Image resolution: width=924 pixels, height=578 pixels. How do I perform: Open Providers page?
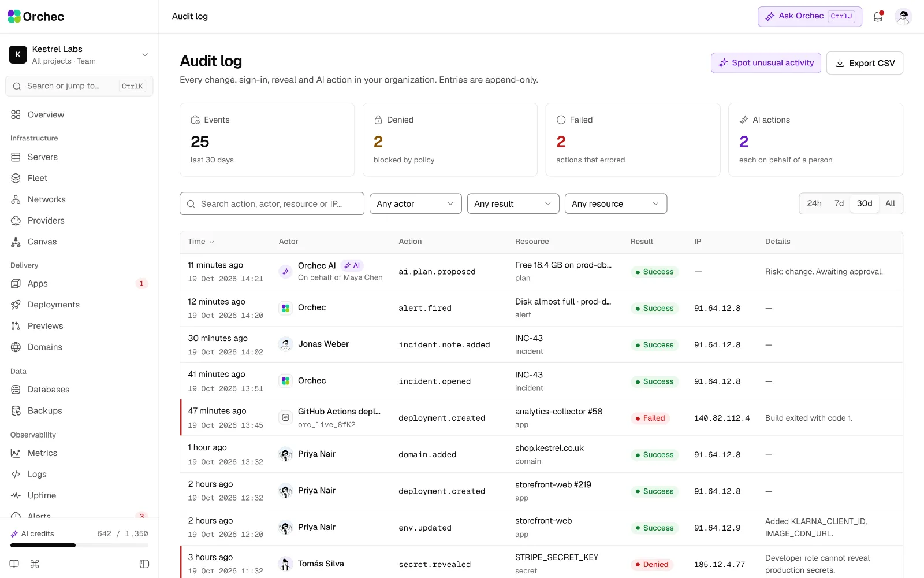pyautogui.click(x=79, y=221)
